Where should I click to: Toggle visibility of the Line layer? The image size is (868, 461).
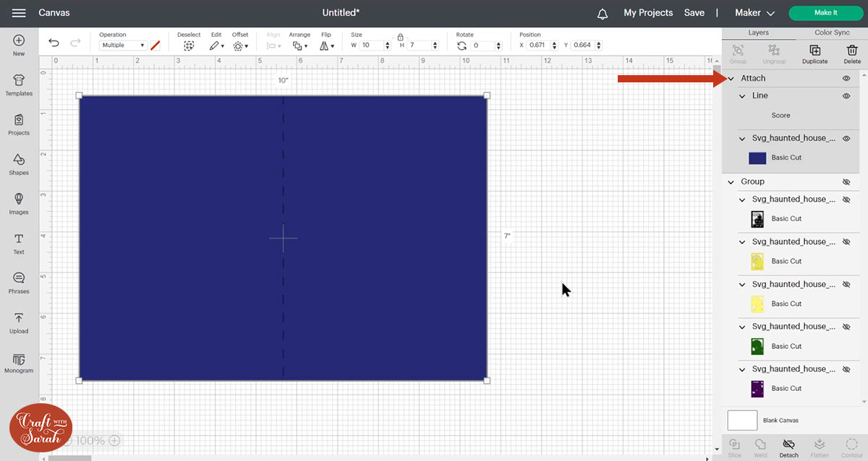846,95
